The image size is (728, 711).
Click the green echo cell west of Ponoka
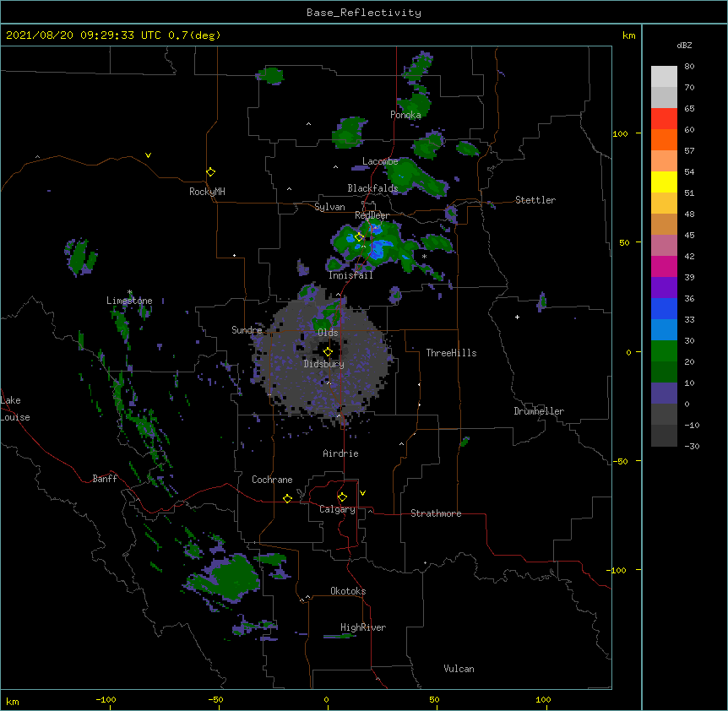click(349, 133)
